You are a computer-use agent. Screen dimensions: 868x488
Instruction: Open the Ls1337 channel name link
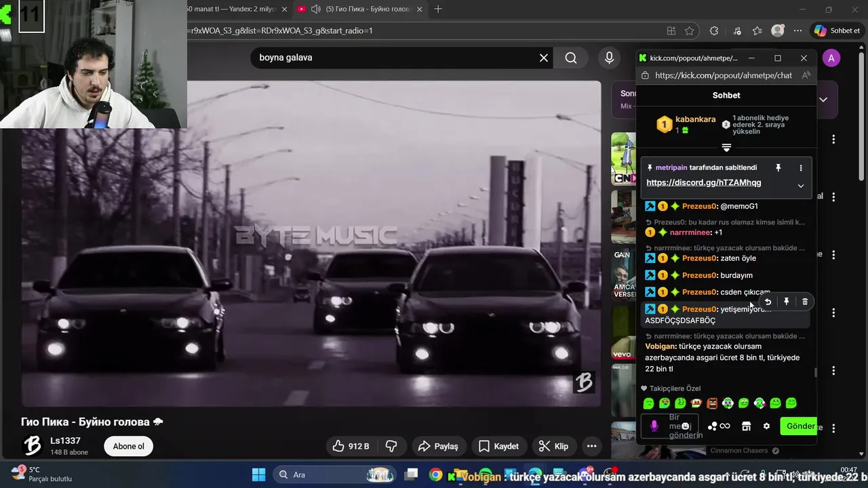(65, 441)
